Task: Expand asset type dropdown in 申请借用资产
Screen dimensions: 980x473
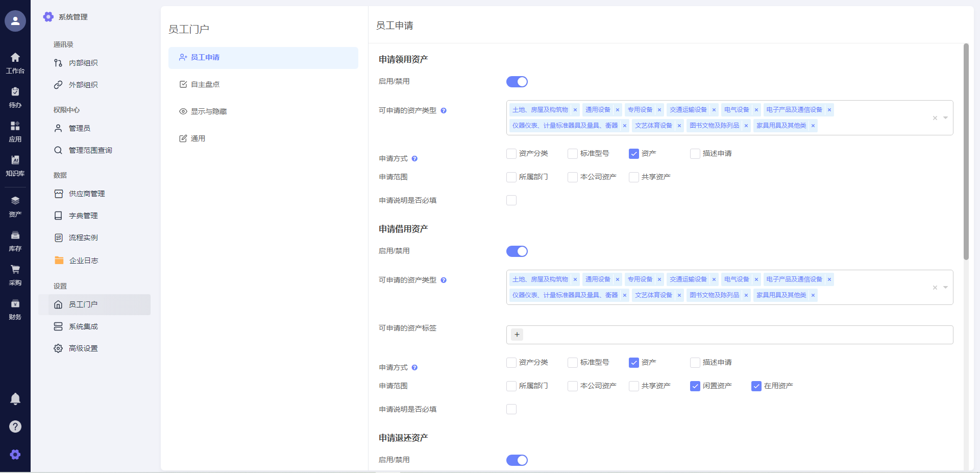Action: [945, 288]
